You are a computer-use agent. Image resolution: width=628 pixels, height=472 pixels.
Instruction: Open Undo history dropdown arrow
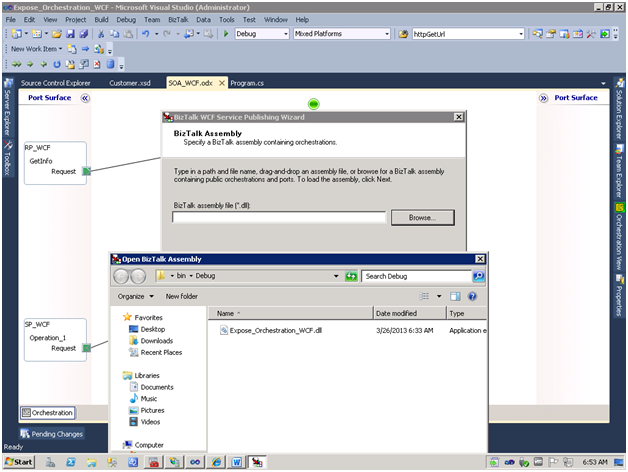pyautogui.click(x=157, y=34)
